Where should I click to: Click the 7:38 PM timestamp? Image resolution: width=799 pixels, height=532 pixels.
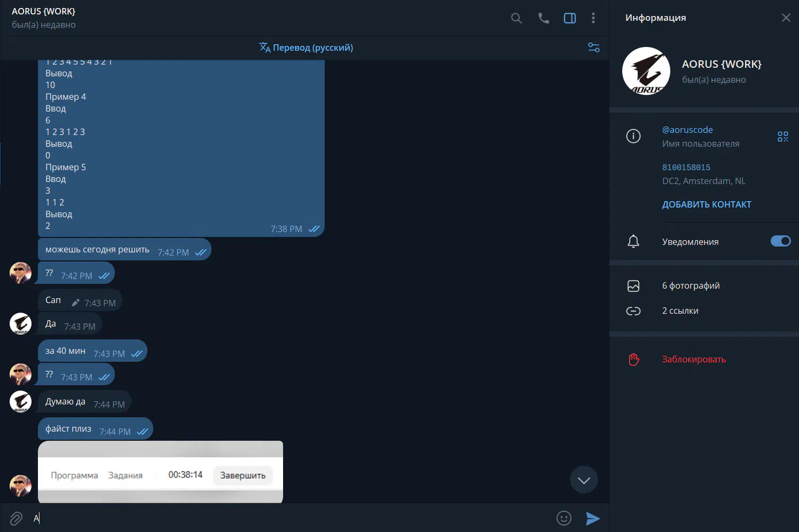[x=286, y=229]
